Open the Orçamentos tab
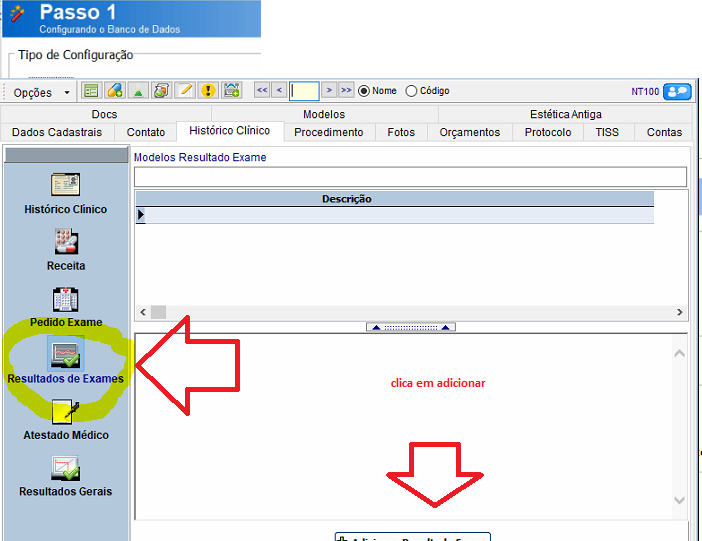The width and height of the screenshot is (702, 541). [469, 132]
